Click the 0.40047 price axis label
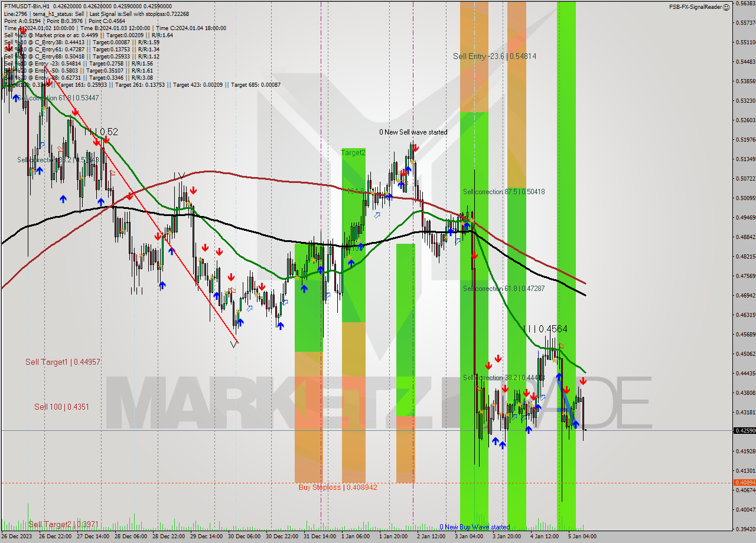This screenshot has width=756, height=543. pos(745,509)
